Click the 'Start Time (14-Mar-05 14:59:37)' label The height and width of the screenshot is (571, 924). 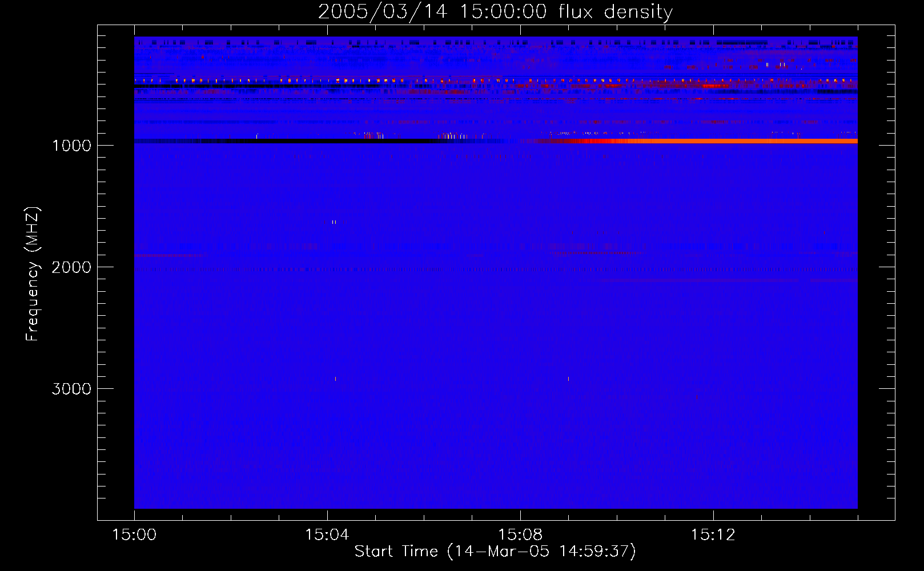tap(495, 552)
